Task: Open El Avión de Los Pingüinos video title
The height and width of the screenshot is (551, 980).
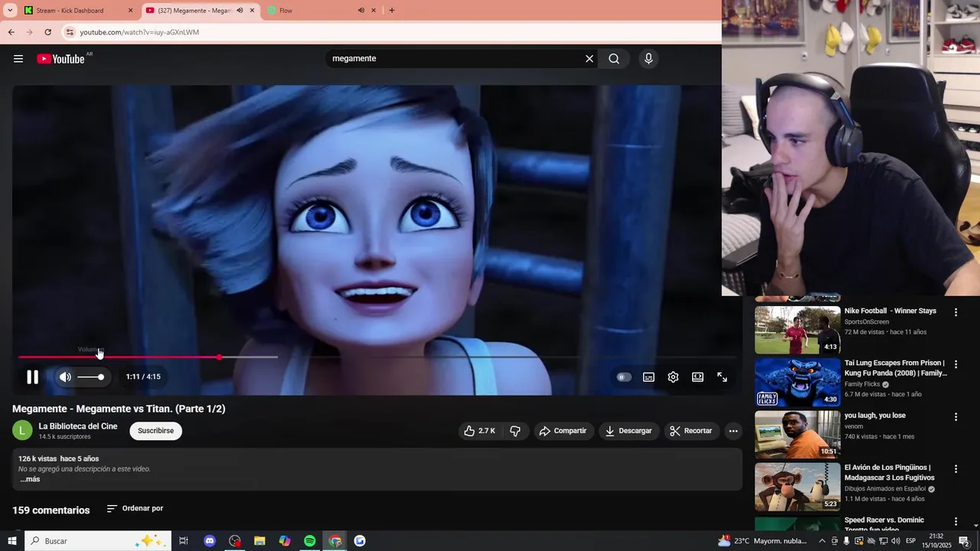Action: (x=889, y=472)
